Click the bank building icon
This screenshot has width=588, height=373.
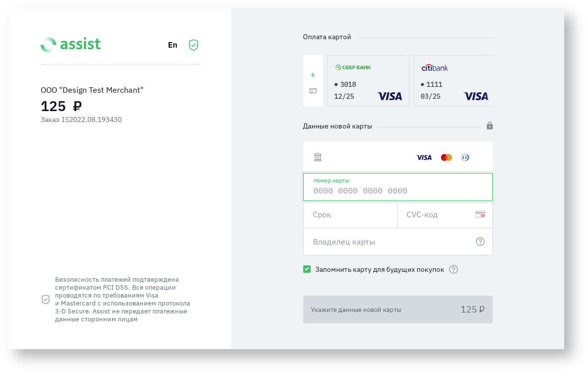[318, 157]
